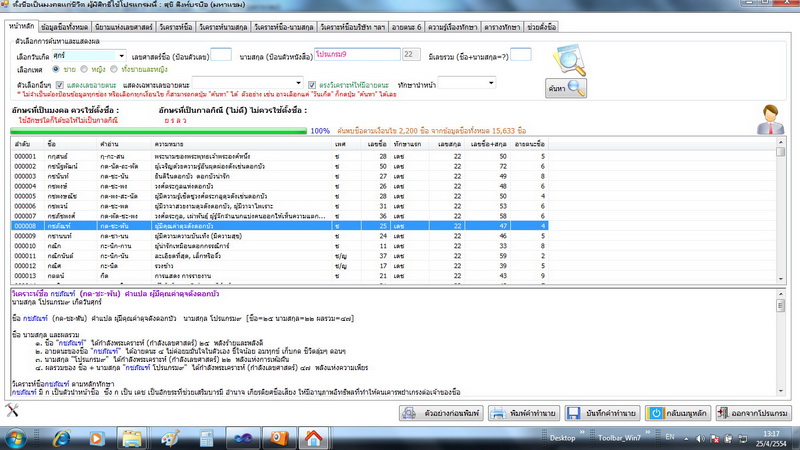Viewport: 800px width, 450px height.
Task: Open the taskbar clock showing 13:17
Action: (771, 439)
